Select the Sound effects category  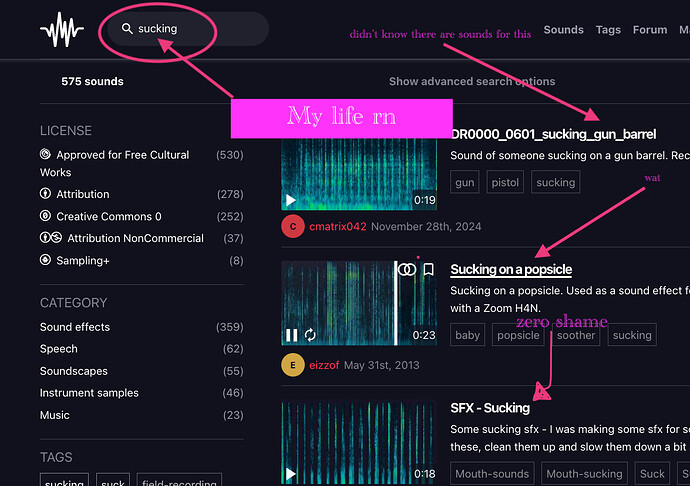pos(75,327)
